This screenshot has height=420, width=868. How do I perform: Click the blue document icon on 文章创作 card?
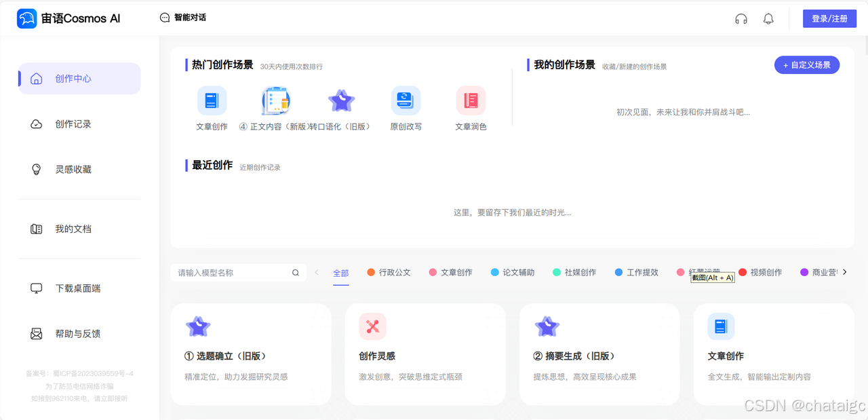click(721, 327)
